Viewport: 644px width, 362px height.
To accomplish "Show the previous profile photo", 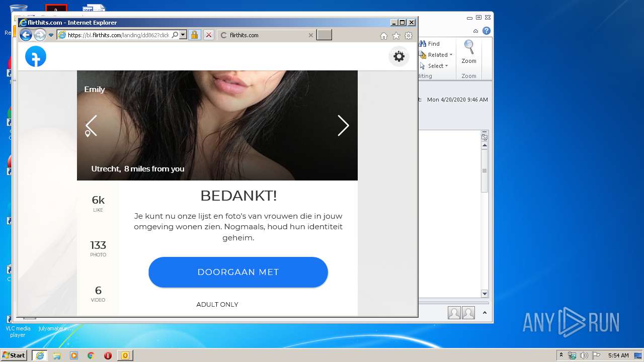I will 91,126.
